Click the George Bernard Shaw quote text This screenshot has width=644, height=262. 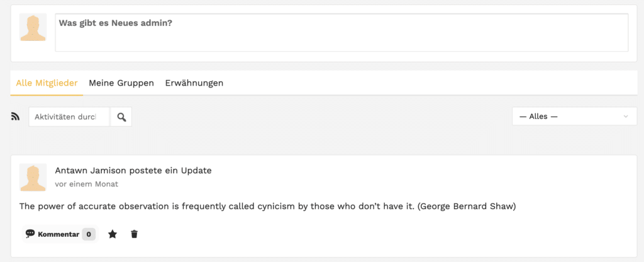(x=267, y=207)
